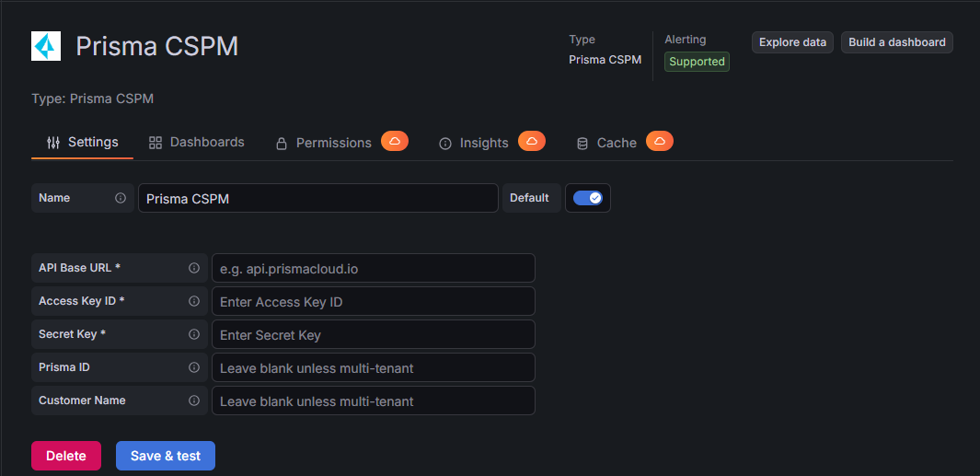Show info for Customer Name
This screenshot has width=980, height=476.
(x=194, y=401)
